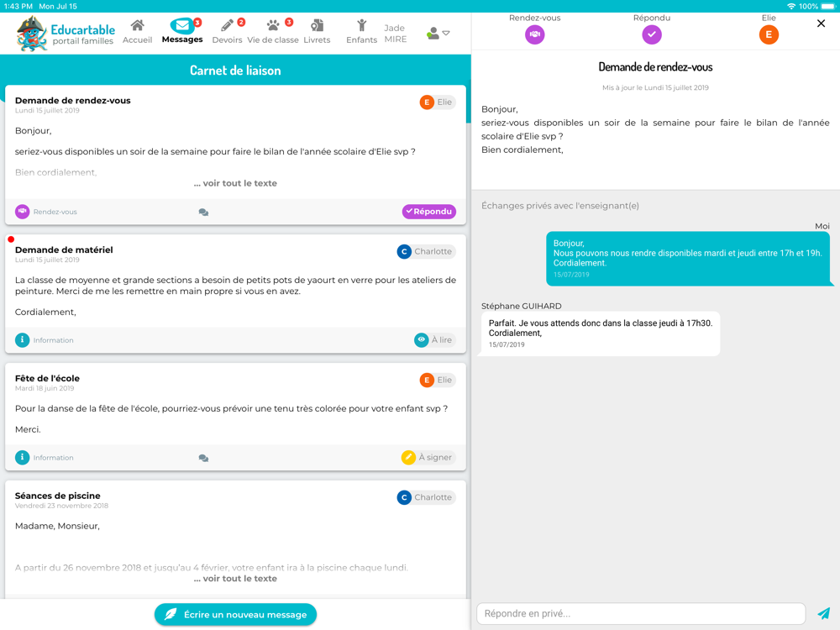
Task: Click the Jade MIRE user name
Action: pos(396,34)
